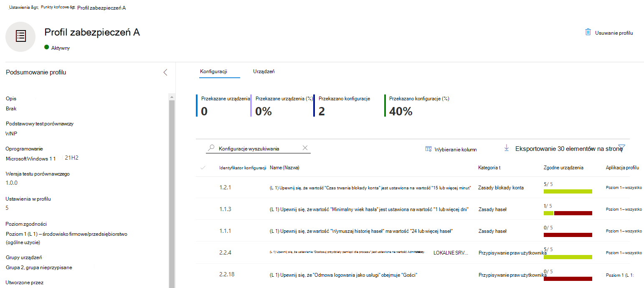Click the Wybieranie kolumn columns icon
644x288 pixels.
point(428,149)
